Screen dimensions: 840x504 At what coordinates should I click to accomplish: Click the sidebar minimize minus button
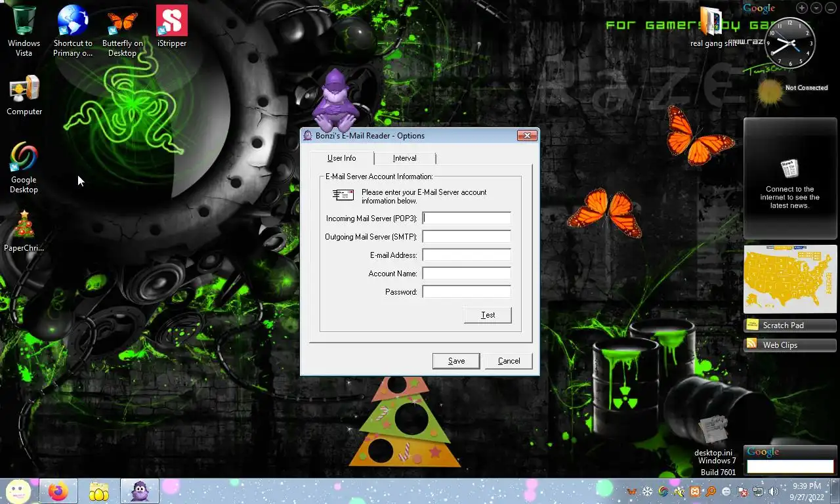tap(831, 8)
